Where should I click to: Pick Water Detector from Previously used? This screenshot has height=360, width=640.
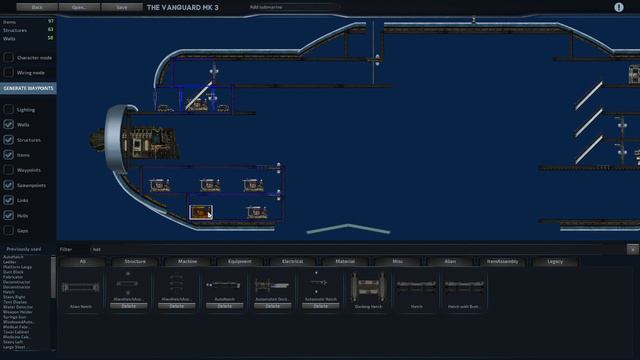[x=18, y=307]
